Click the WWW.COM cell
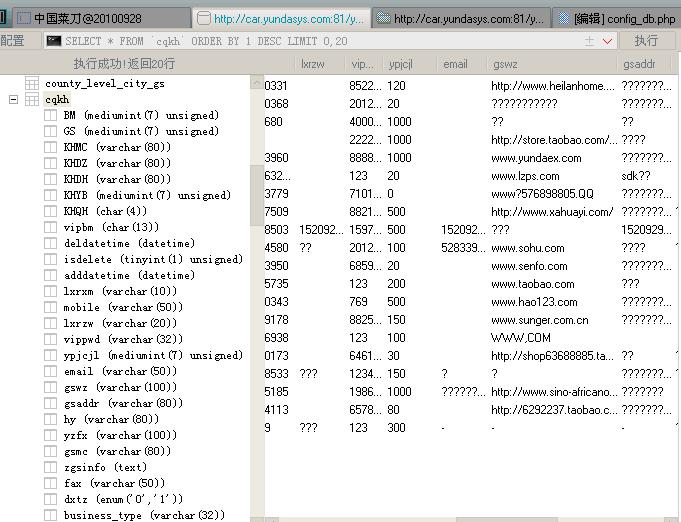Viewport: 681px width, 522px height. pyautogui.click(x=521, y=338)
